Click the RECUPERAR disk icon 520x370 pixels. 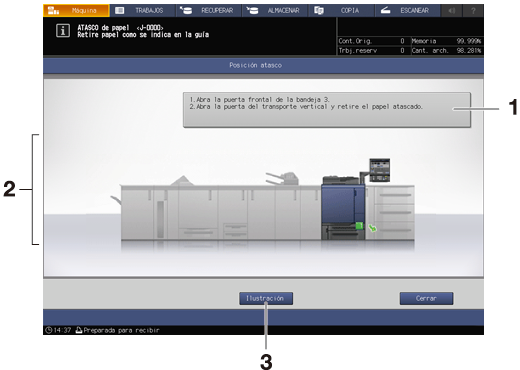(x=186, y=10)
